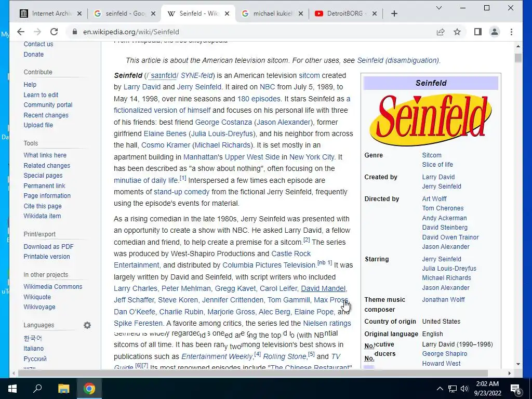Open the Contact us sidebar link
This screenshot has height=399, width=532.
pos(38,44)
